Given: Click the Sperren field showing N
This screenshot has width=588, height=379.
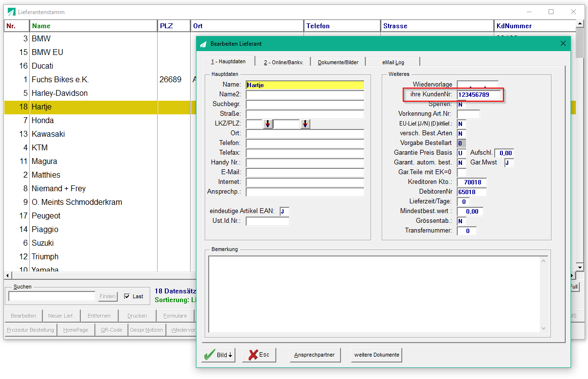Looking at the screenshot, I should (x=462, y=104).
